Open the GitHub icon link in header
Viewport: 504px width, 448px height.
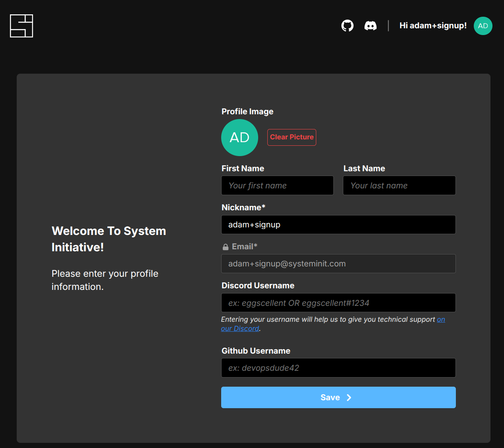point(347,26)
